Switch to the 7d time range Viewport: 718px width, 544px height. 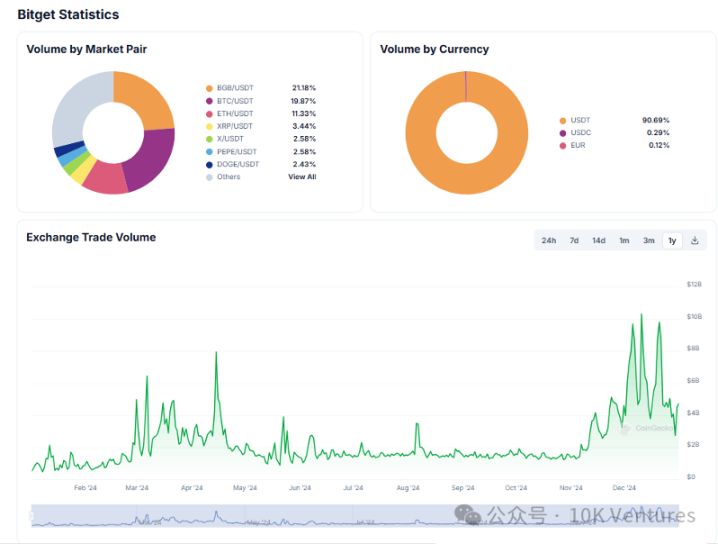tap(574, 240)
